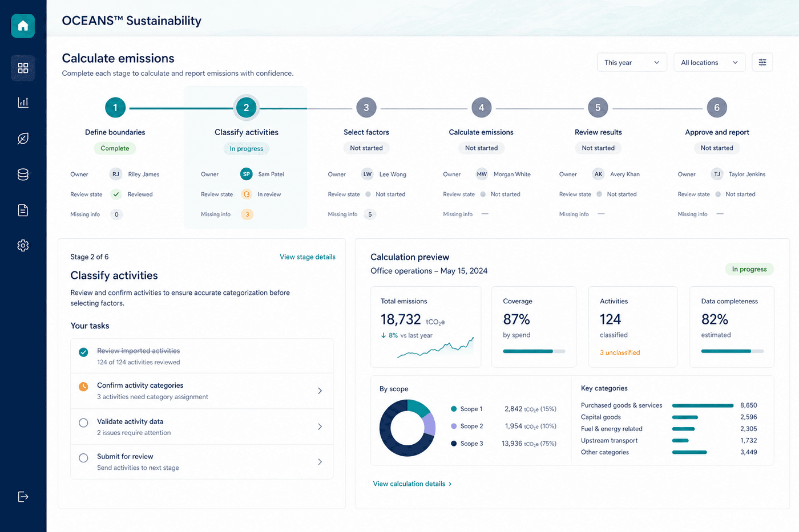Open the leaf sustainability icon
The image size is (799, 532).
(x=23, y=139)
